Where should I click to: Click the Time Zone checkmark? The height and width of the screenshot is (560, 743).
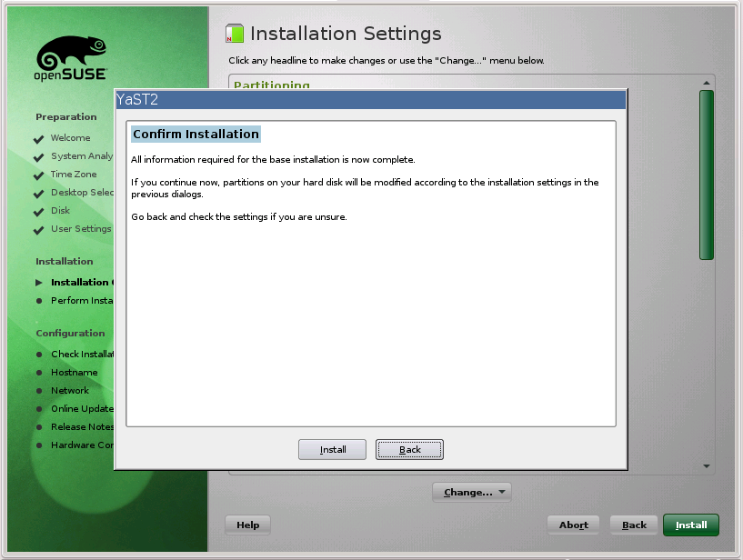coord(39,175)
